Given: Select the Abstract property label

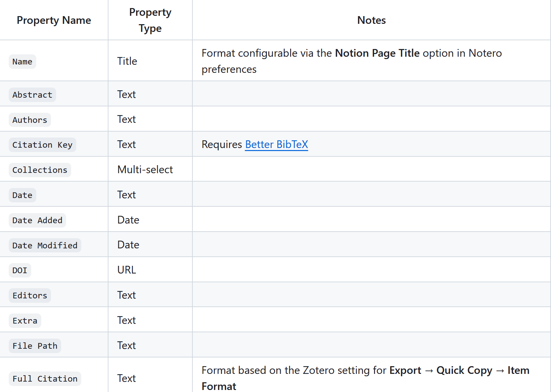Looking at the screenshot, I should point(32,95).
